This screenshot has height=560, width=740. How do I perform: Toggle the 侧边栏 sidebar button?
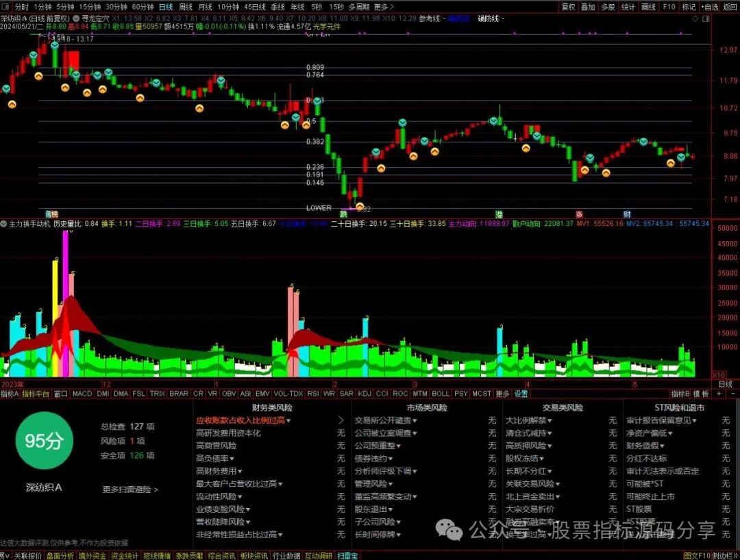click(724, 556)
